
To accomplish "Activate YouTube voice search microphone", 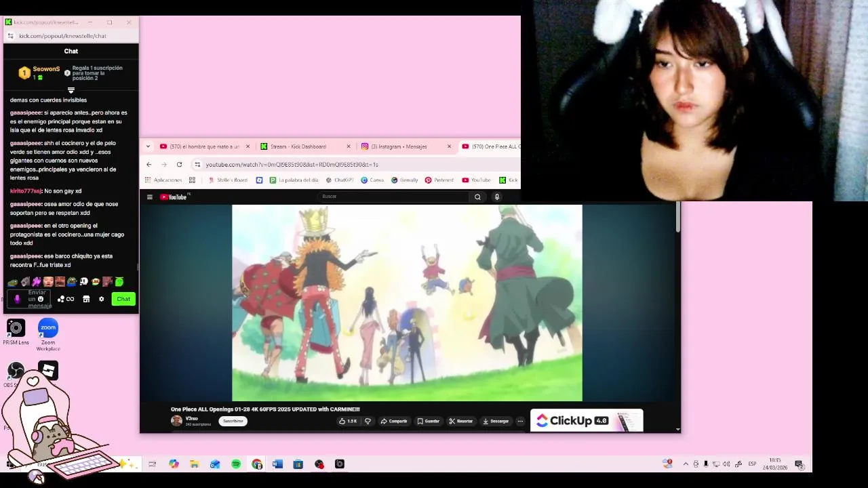I will 496,197.
